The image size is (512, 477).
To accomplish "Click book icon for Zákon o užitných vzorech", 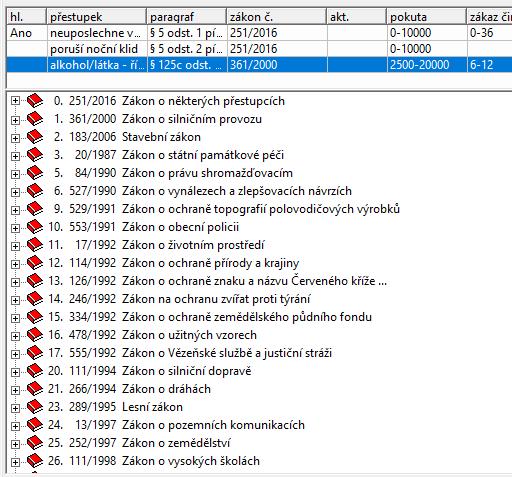I will click(x=35, y=335).
